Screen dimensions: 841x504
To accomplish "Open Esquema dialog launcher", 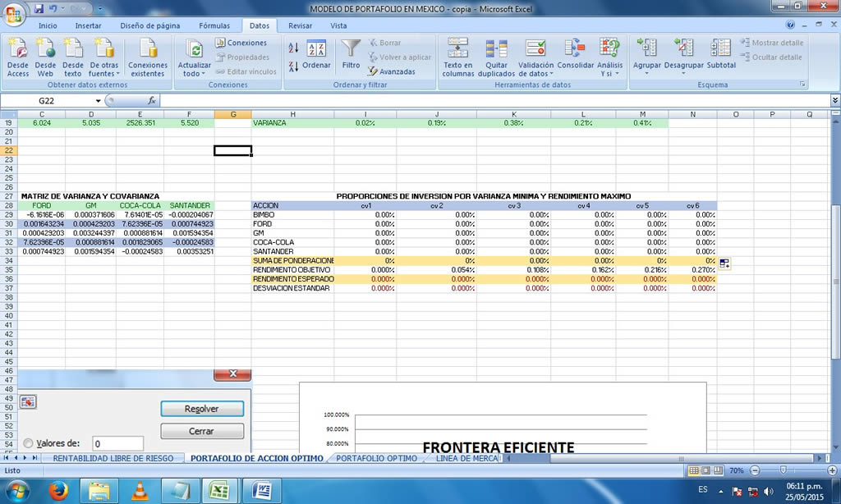I will pyautogui.click(x=803, y=85).
